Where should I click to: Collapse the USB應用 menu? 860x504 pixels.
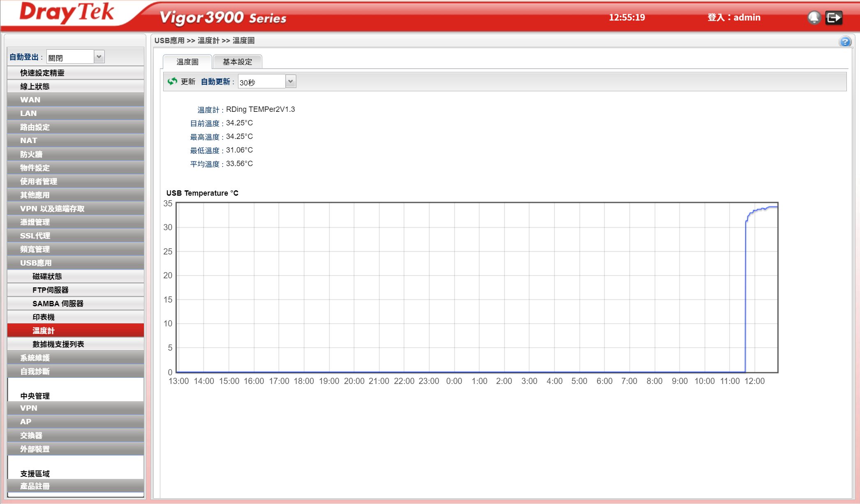[76, 263]
